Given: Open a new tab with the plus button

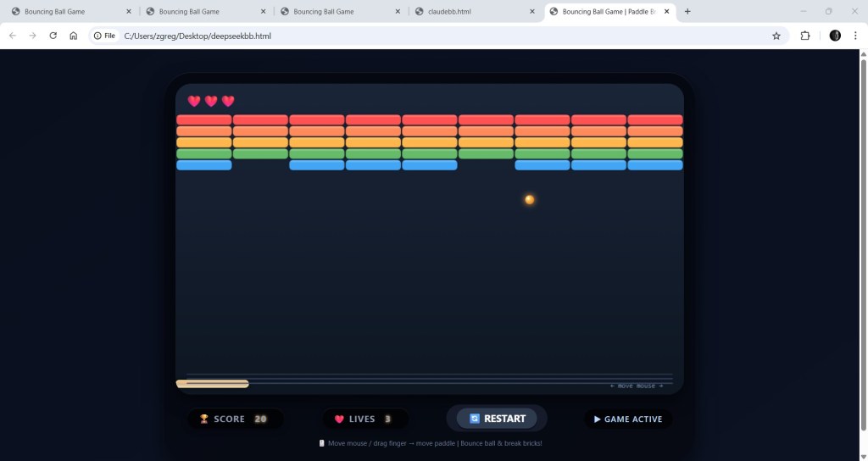Looking at the screenshot, I should pyautogui.click(x=687, y=12).
